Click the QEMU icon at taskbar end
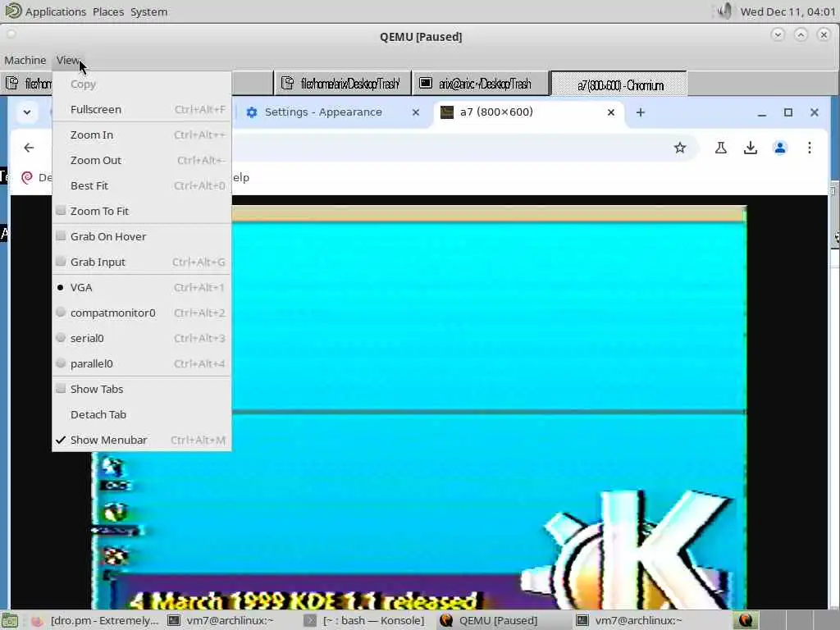Image resolution: width=840 pixels, height=630 pixels. [x=745, y=620]
